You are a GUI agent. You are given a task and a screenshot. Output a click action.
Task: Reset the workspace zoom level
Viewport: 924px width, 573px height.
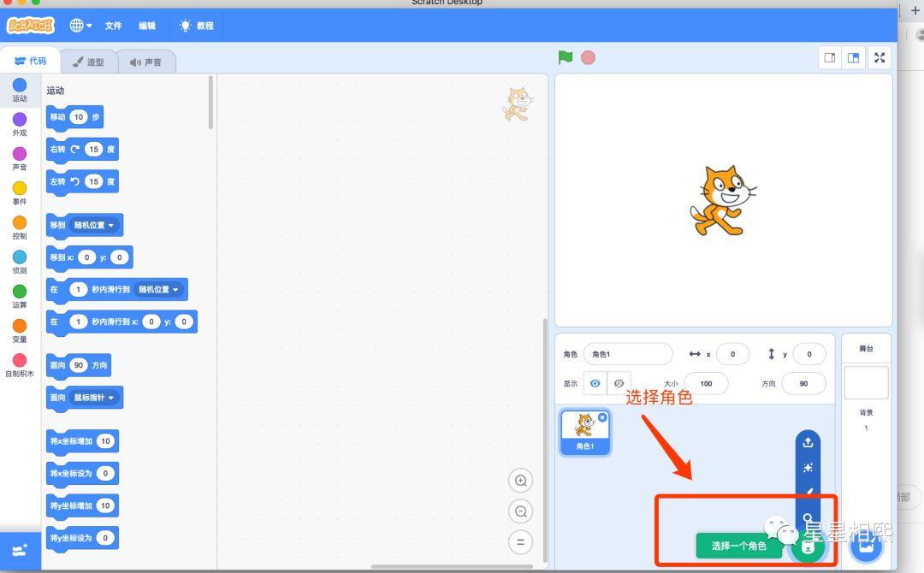pos(520,542)
